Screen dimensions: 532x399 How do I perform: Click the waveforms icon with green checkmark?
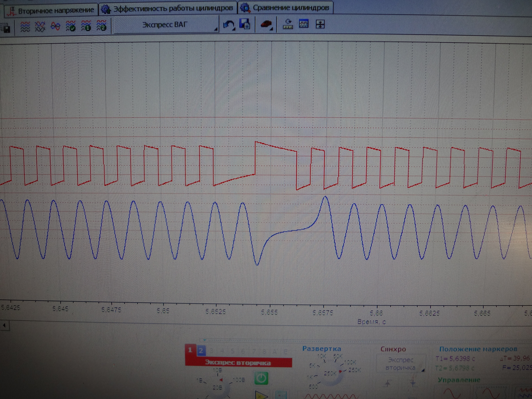click(70, 26)
